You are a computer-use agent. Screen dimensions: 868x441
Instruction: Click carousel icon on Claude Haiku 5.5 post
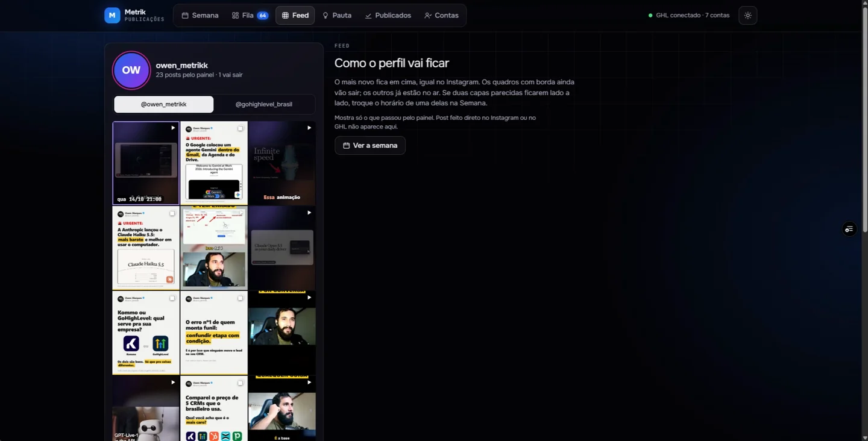coord(172,213)
